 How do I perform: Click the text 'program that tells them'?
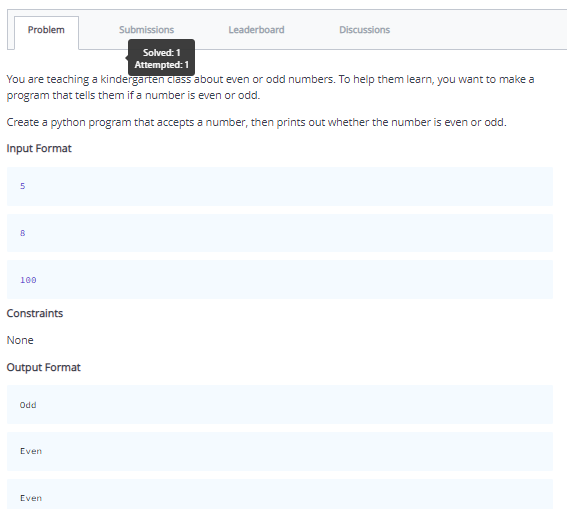[65, 95]
